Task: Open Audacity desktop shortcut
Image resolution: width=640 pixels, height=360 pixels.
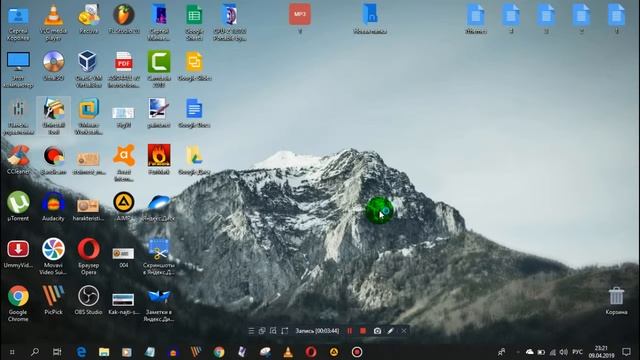Action: coord(53,206)
